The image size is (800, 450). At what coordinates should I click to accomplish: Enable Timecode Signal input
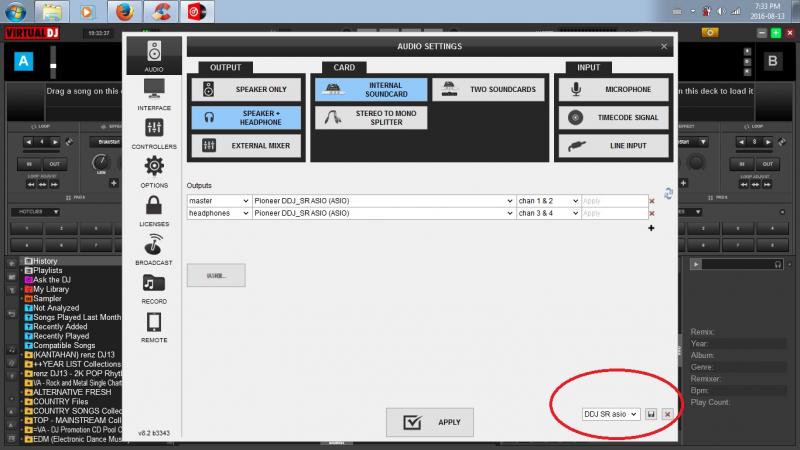point(614,117)
